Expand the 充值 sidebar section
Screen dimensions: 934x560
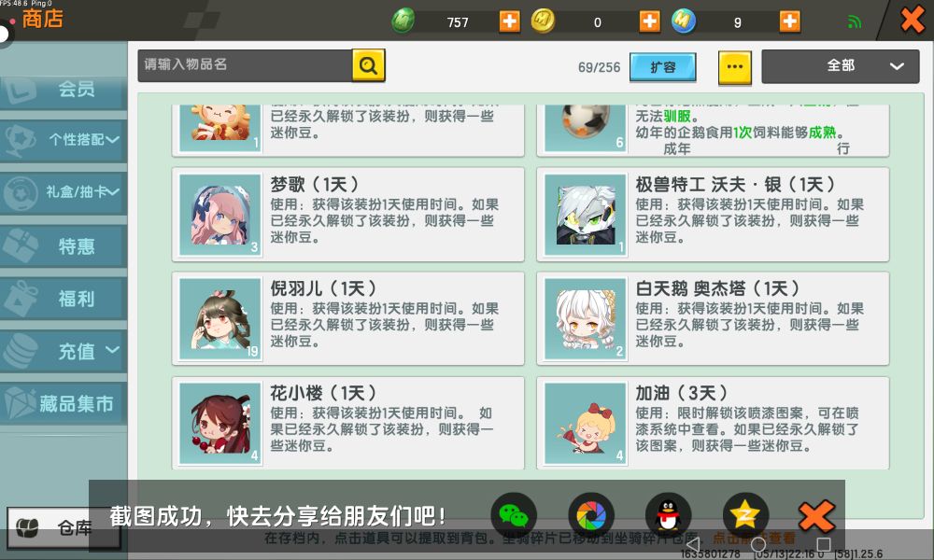[64, 351]
